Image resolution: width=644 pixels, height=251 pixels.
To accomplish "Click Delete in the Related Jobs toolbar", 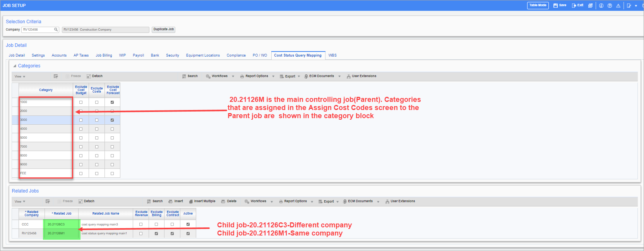I will point(229,201).
